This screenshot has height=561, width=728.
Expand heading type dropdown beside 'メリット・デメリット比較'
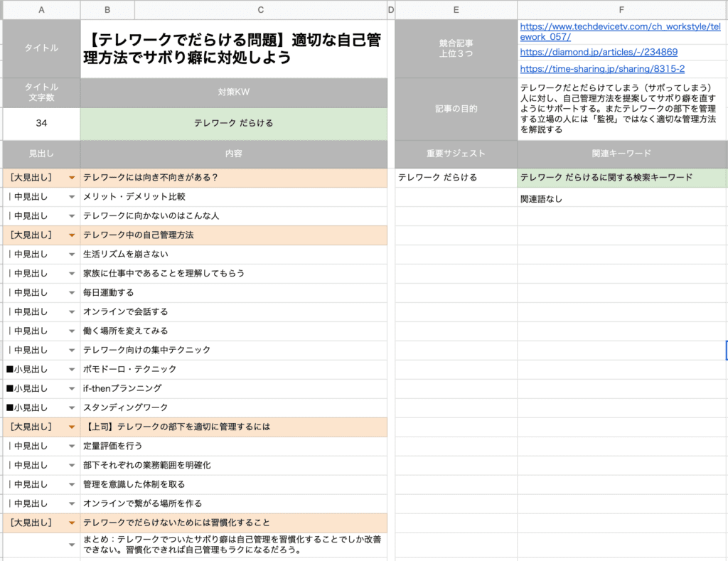pyautogui.click(x=71, y=197)
